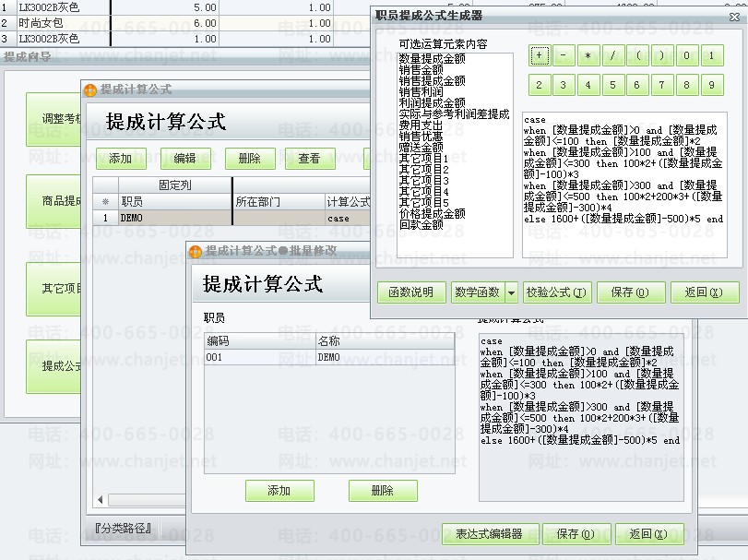The image size is (748, 560).
Task: Expand the 数学函数 dropdown arrow
Action: [x=511, y=292]
